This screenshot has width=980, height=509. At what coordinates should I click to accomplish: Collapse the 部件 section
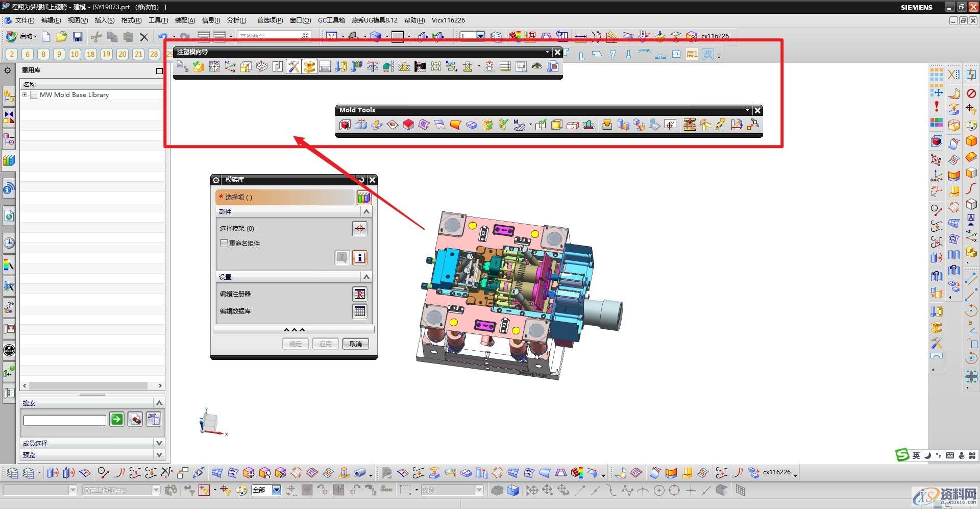coord(366,211)
